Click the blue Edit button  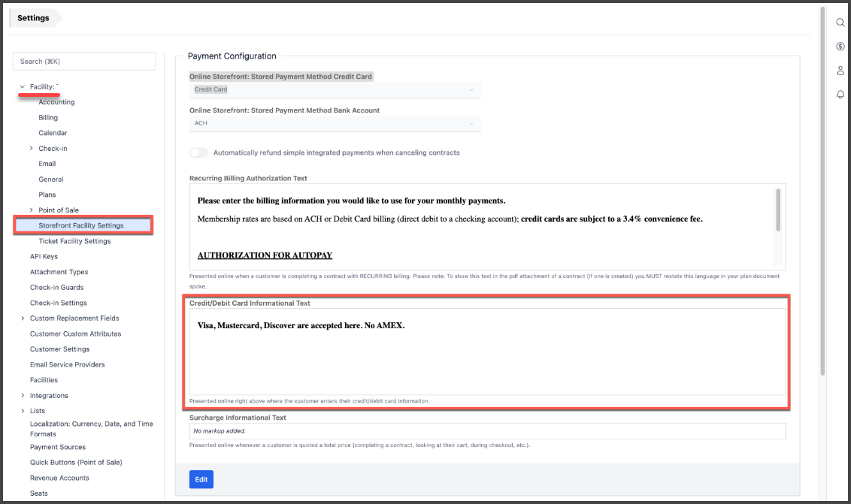(201, 479)
